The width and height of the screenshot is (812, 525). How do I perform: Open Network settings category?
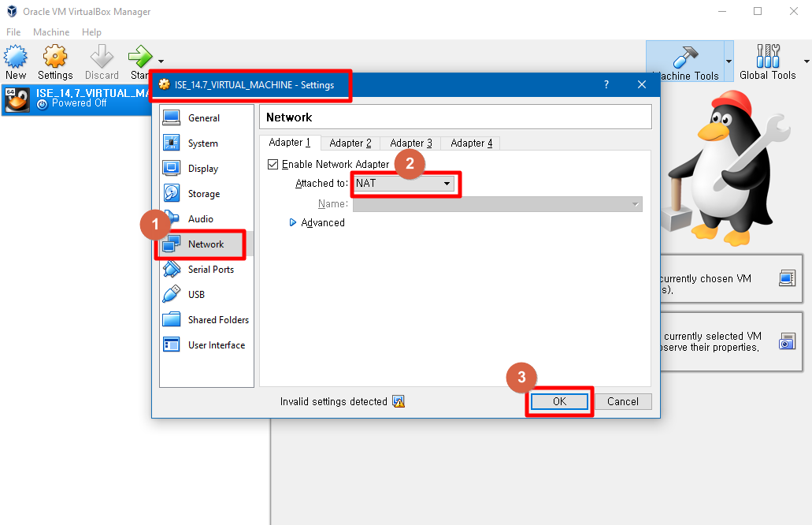tap(206, 244)
